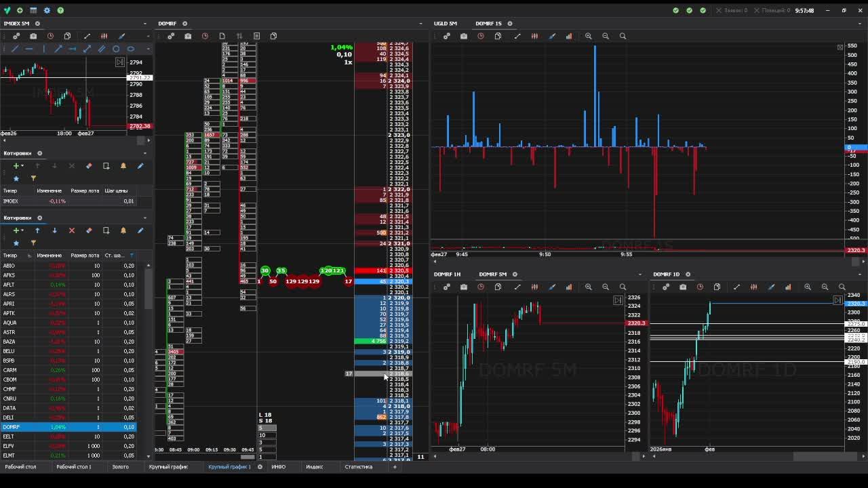Click the pencil edit icon in upper Котировки toolbar
The image size is (868, 488).
pyautogui.click(x=140, y=166)
